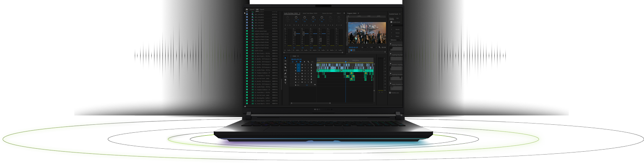Open the Program monitor wrench settings
This screenshot has width=644, height=163.
(x=379, y=47)
